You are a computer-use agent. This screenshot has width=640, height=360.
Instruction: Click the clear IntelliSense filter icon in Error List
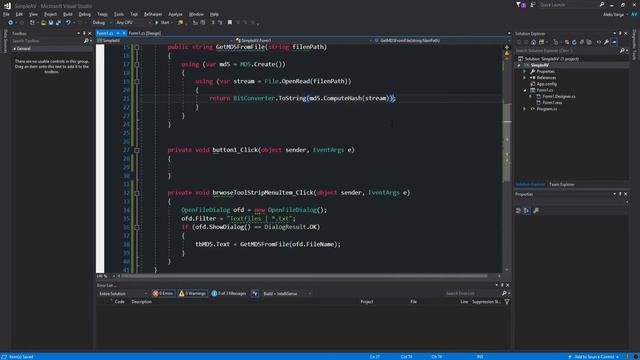pos(255,293)
